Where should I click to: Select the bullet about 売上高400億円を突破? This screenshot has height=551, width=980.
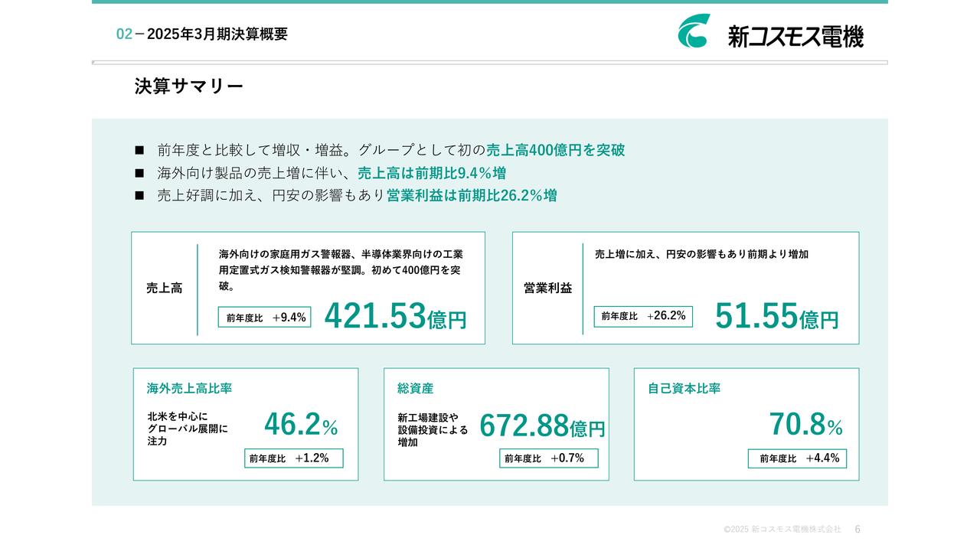380,151
